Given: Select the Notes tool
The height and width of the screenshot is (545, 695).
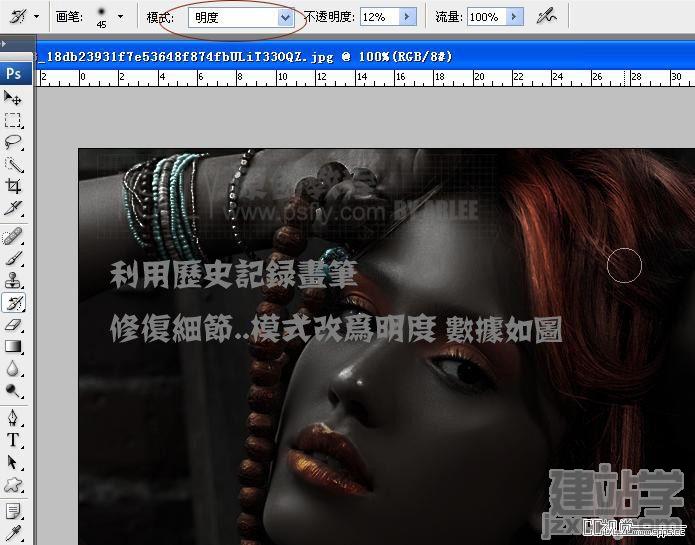Looking at the screenshot, I should (13, 512).
